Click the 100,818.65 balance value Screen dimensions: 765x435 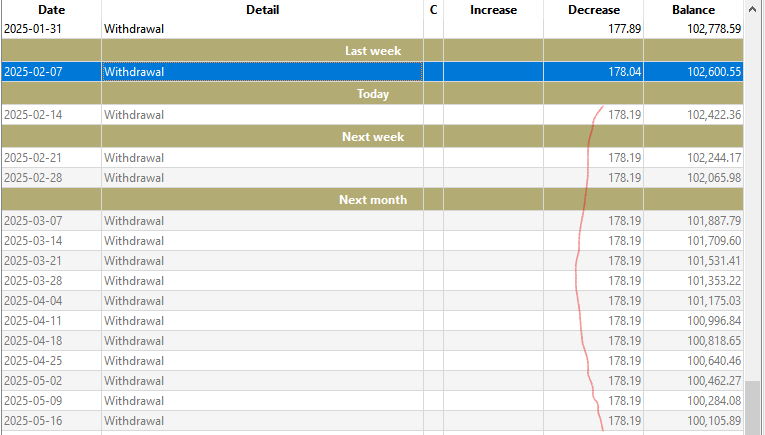coord(714,340)
